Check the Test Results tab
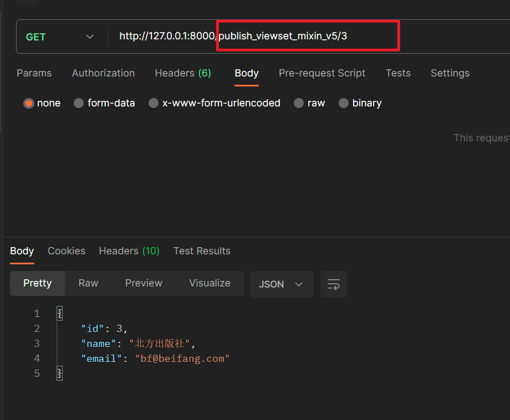The width and height of the screenshot is (510, 420). click(x=201, y=250)
